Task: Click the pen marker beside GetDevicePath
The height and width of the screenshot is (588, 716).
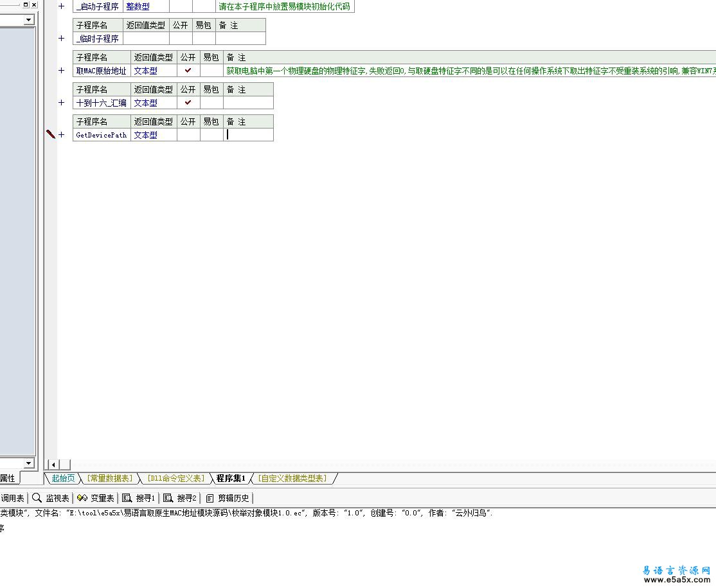Action: (51, 134)
